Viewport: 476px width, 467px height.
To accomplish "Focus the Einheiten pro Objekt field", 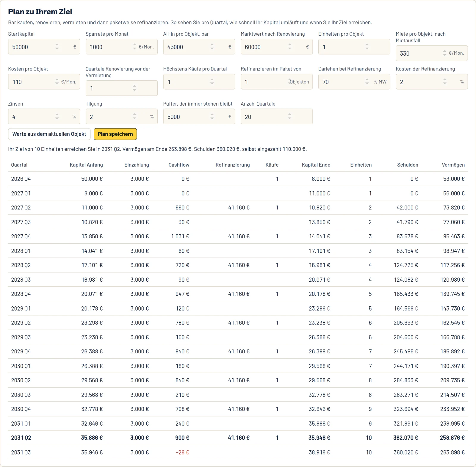I will (x=354, y=47).
